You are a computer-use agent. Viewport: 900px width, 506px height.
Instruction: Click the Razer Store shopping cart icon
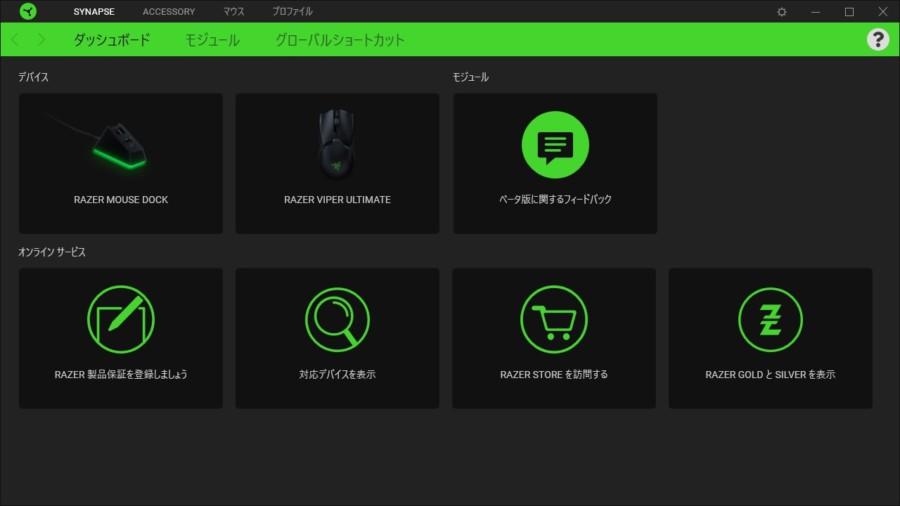[x=553, y=319]
